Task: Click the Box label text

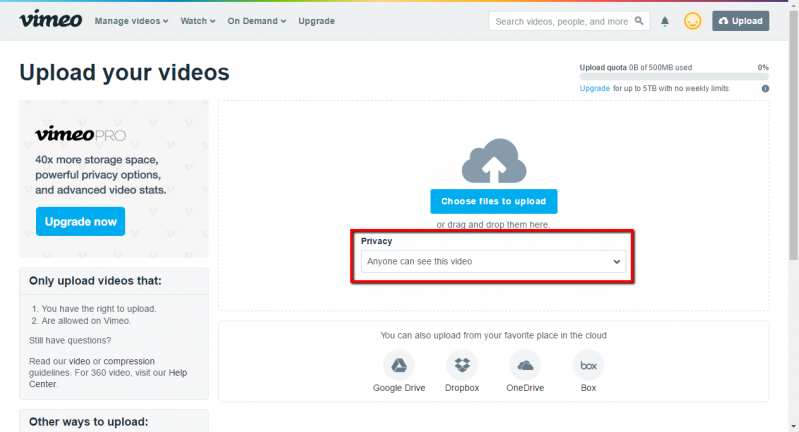Action: coord(589,388)
